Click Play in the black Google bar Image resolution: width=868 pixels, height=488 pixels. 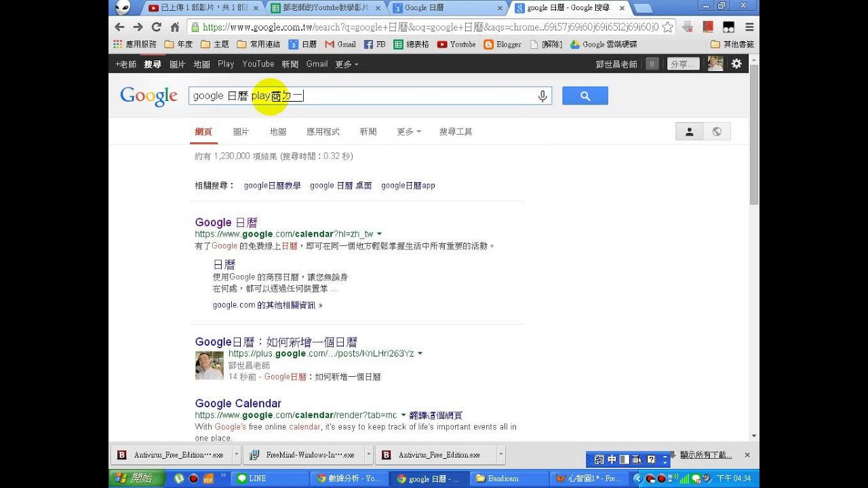coord(226,64)
